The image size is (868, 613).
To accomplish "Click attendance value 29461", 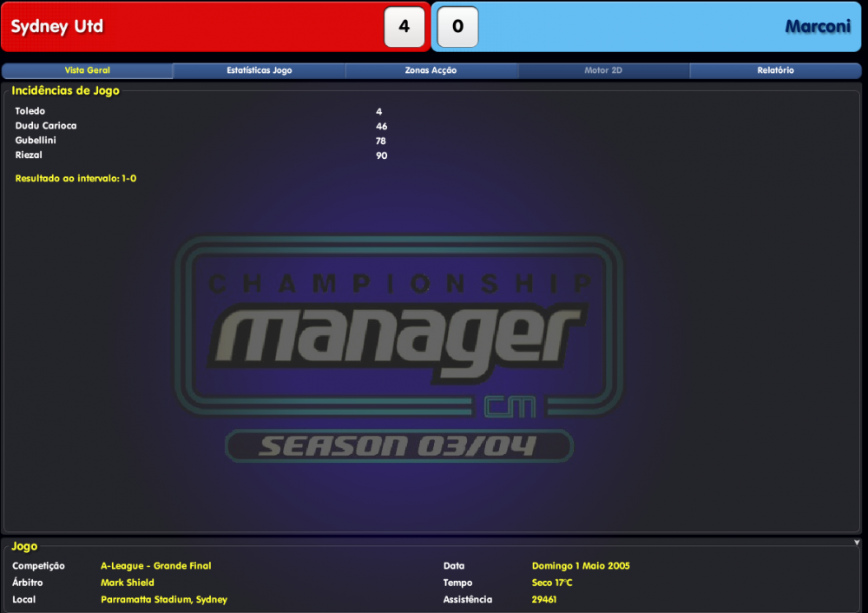I will pos(543,599).
